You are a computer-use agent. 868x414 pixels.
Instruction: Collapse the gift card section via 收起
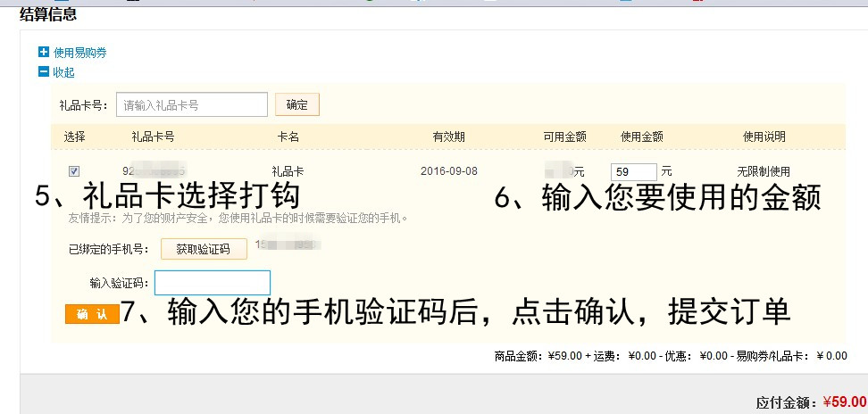pos(63,73)
